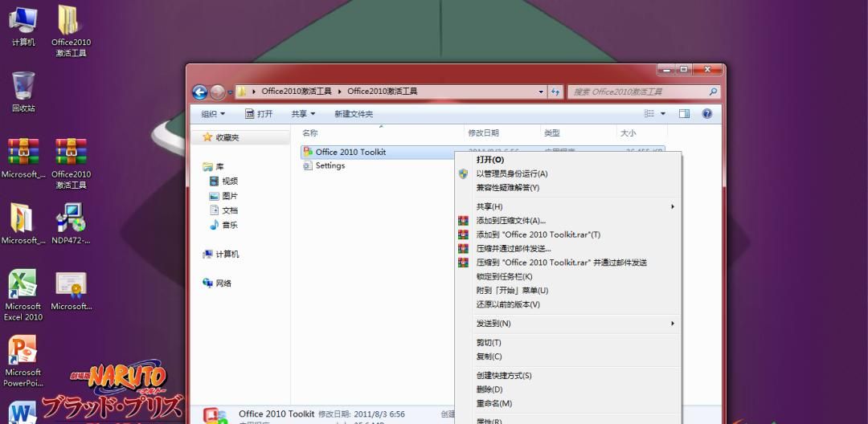The height and width of the screenshot is (424, 868).
Task: Select the Office2010激活工具 WinRAR archive icon
Action: pyautogui.click(x=71, y=164)
